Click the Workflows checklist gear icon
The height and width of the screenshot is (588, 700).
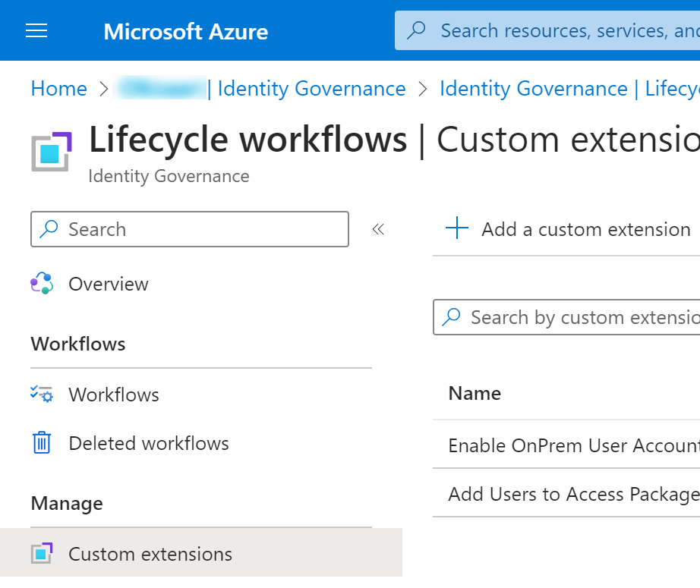[x=42, y=395]
